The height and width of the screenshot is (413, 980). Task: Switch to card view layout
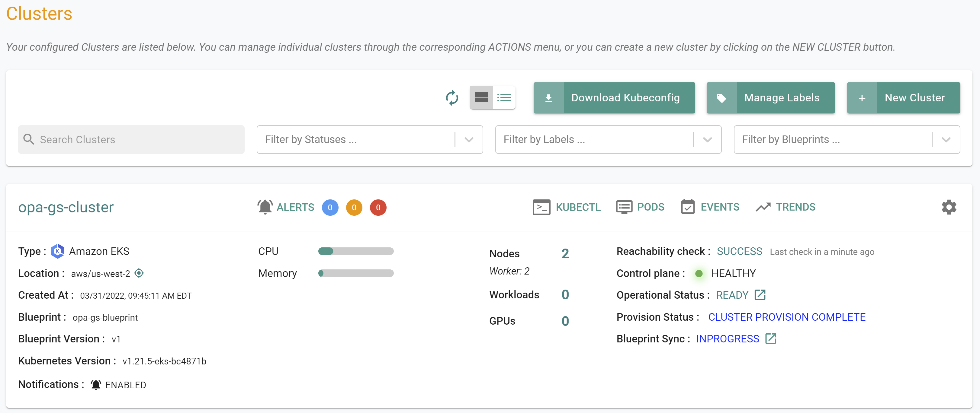point(481,98)
